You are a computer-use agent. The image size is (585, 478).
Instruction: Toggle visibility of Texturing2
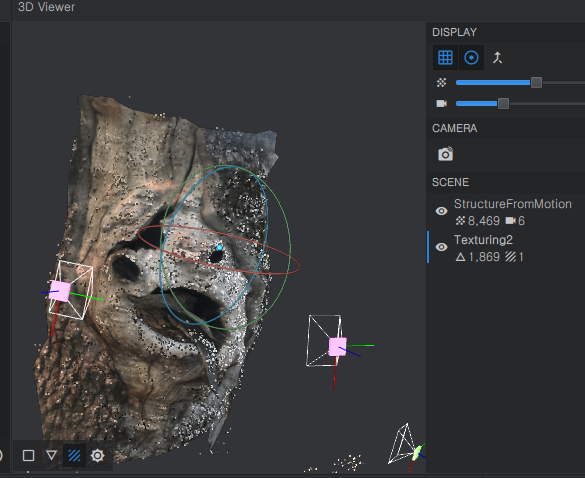(441, 247)
